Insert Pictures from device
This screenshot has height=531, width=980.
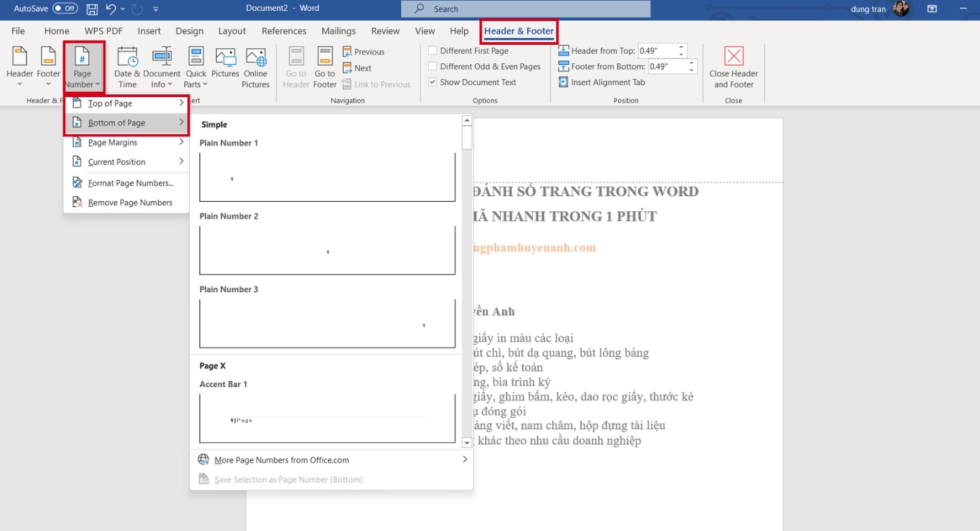[x=225, y=63]
